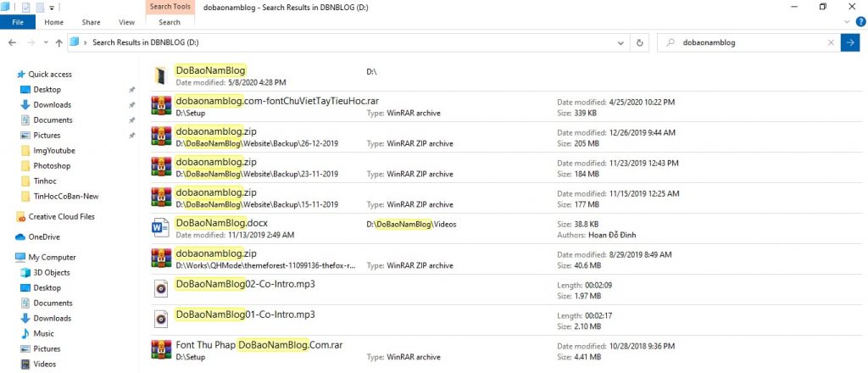This screenshot has height=373, width=868.
Task: Open the Photoshop folder in sidebar
Action: [52, 165]
